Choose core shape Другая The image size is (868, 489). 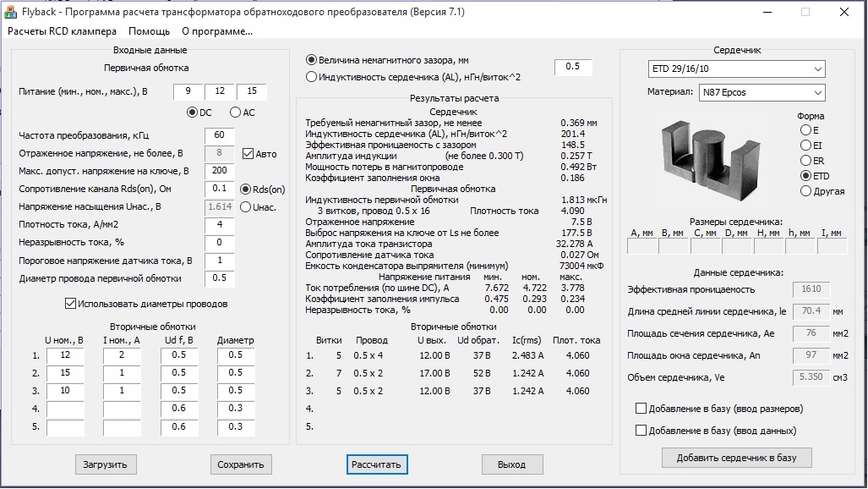(805, 191)
